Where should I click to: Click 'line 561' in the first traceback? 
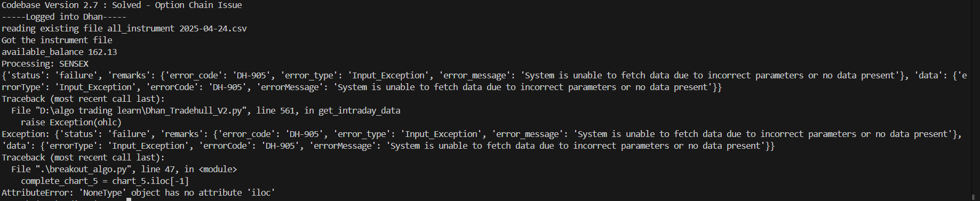[x=275, y=111]
